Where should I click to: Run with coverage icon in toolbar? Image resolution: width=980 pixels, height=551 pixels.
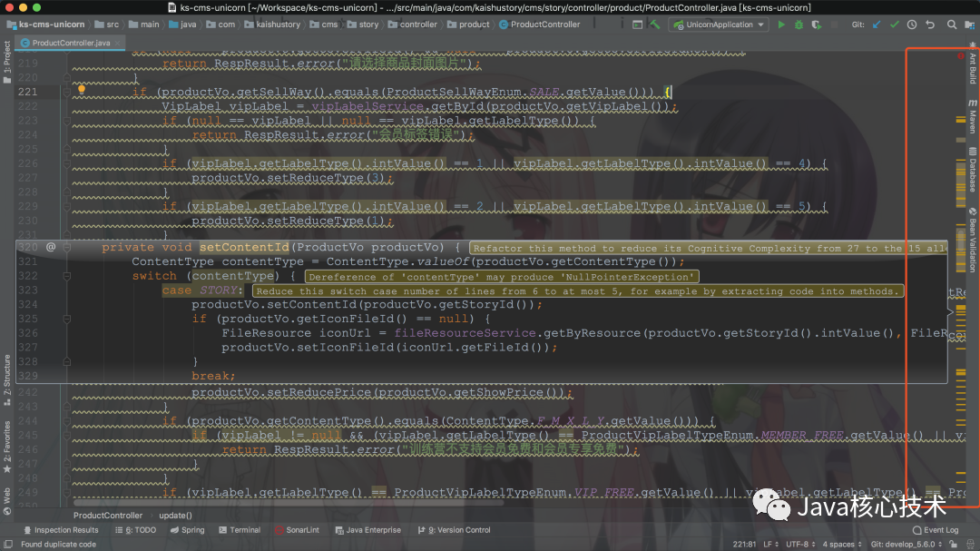click(817, 25)
